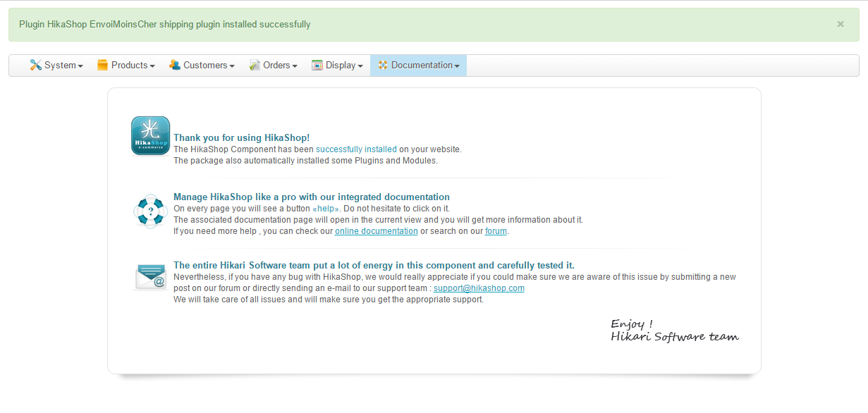Open the forum link
This screenshot has height=413, width=868.
point(496,231)
